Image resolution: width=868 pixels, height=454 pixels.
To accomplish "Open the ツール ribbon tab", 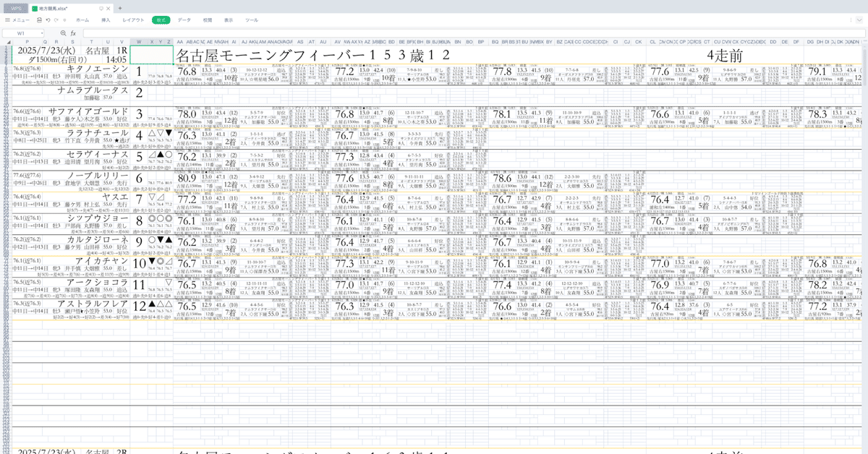I will click(x=252, y=20).
